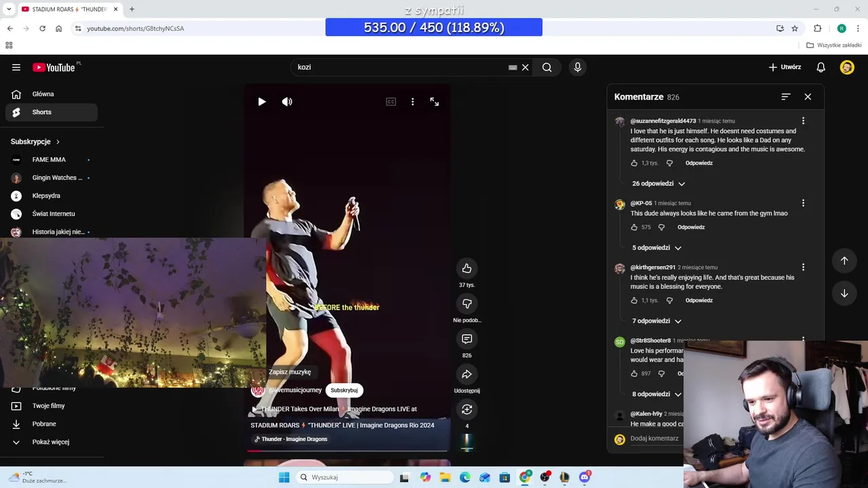Reply to suzannefitzgerald4473 via Odpowiedz
This screenshot has width=868, height=488.
(698, 163)
